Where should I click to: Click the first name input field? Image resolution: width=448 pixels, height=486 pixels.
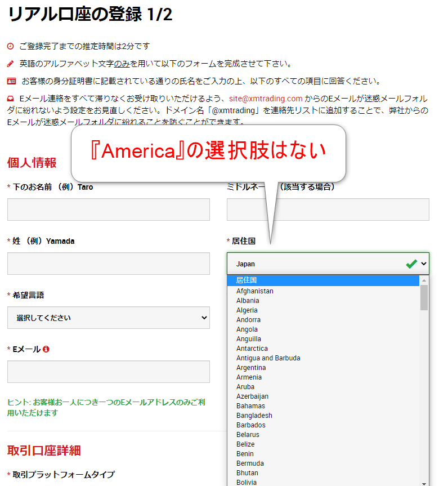(109, 209)
